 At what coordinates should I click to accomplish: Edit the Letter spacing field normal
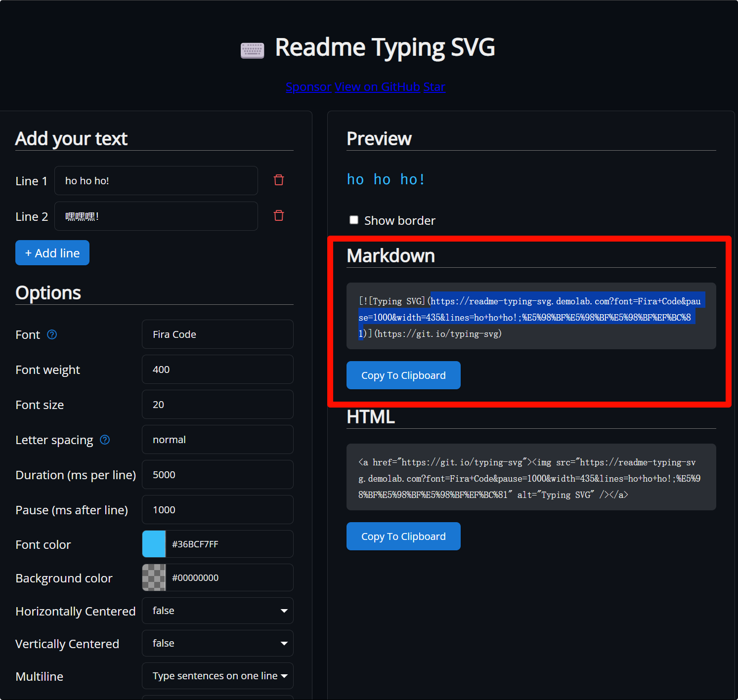pyautogui.click(x=217, y=440)
